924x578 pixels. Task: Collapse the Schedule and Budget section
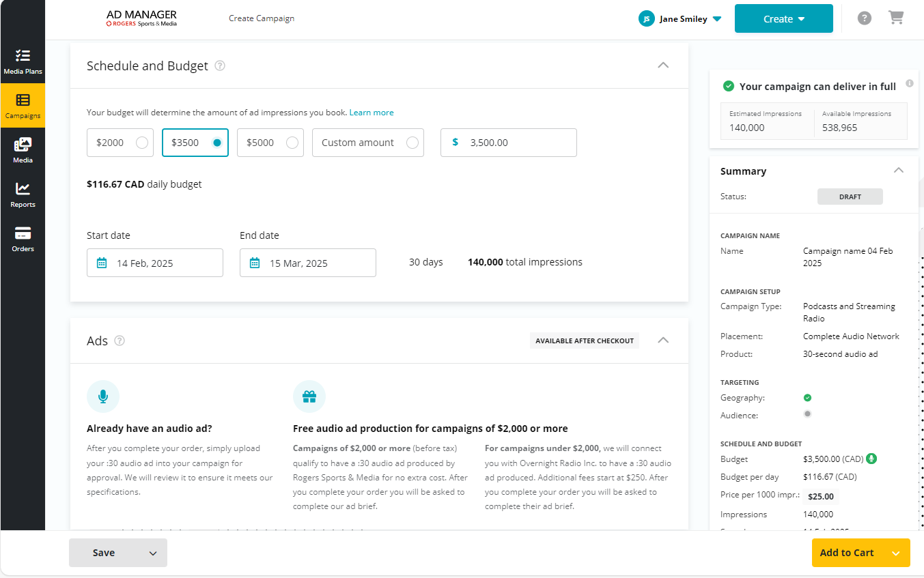click(x=662, y=66)
